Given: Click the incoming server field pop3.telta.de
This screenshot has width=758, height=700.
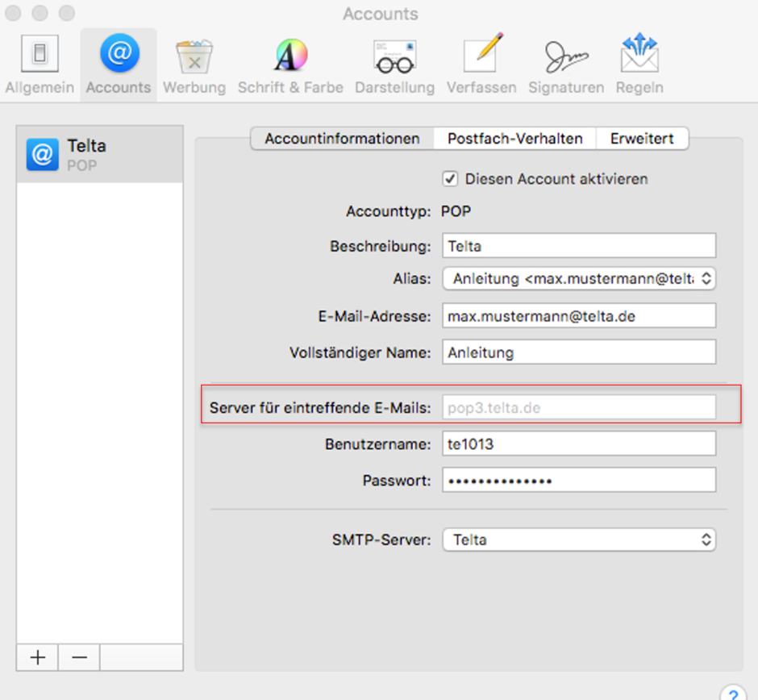Looking at the screenshot, I should tap(579, 407).
